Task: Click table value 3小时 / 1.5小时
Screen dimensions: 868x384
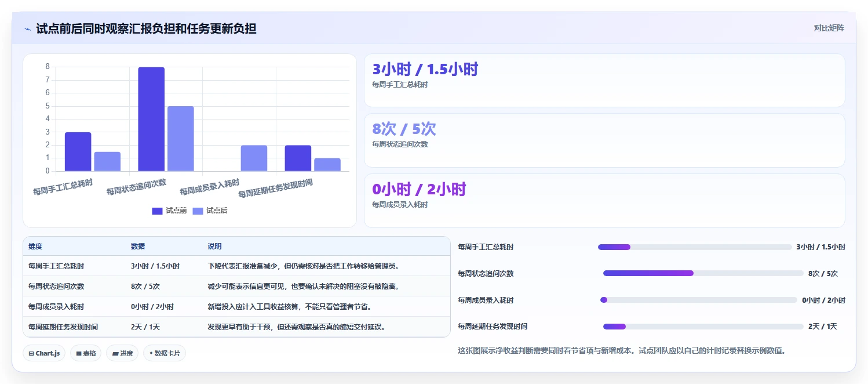Action: (155, 266)
